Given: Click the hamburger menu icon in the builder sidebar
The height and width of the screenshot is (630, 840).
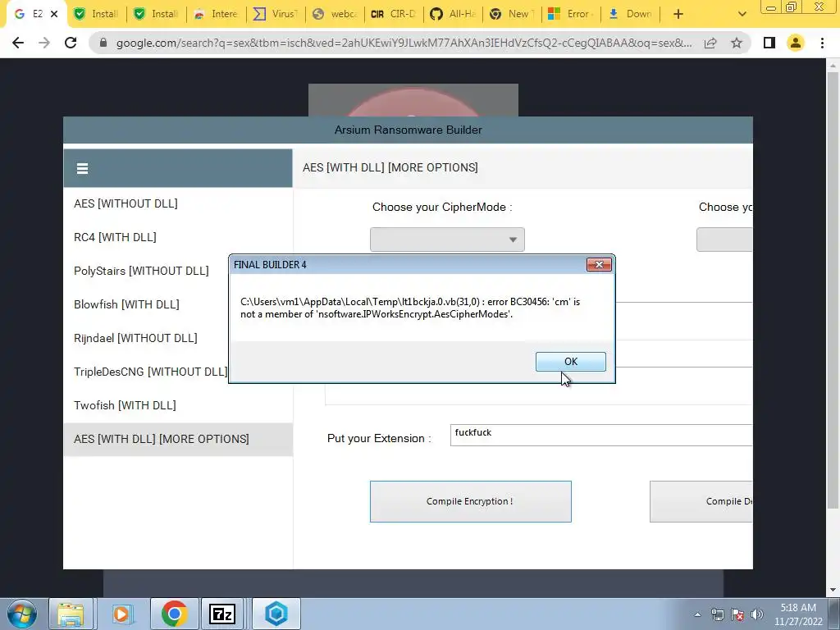Looking at the screenshot, I should (82, 169).
